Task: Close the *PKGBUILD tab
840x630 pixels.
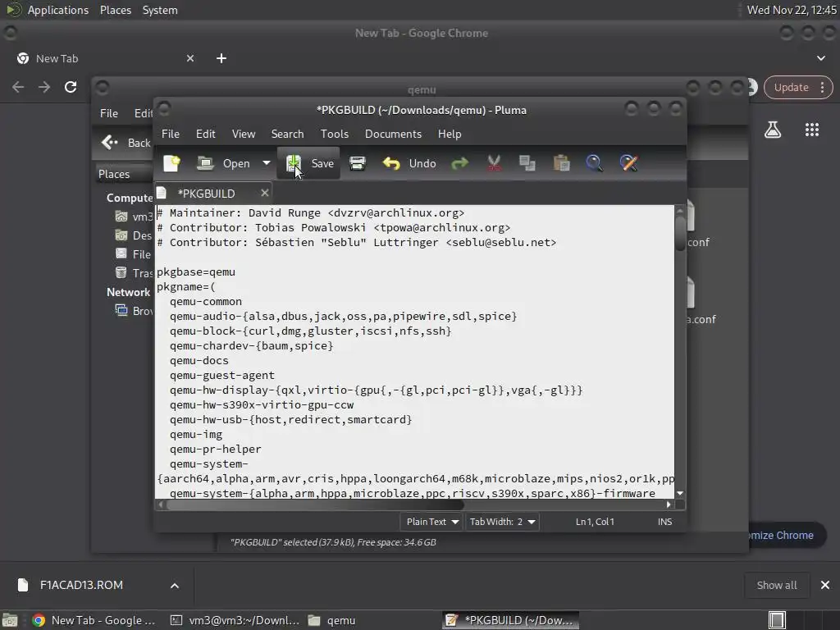Action: (265, 193)
